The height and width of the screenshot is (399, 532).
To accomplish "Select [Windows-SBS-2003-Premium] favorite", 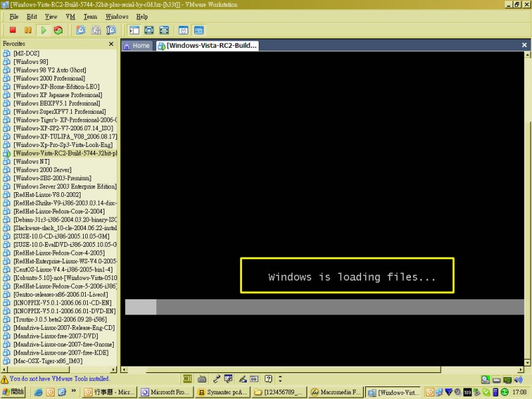I will pos(53,178).
